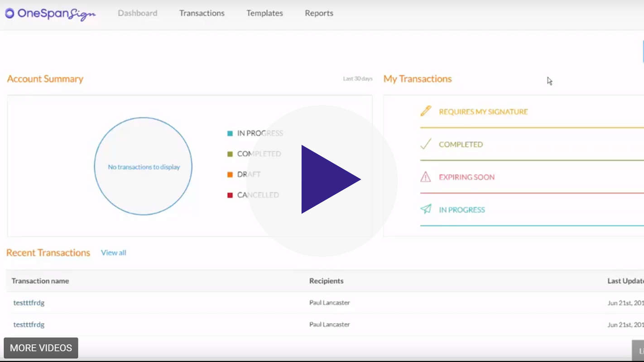Screen dimensions: 644x362
Task: Click the pencil icon for Requires My Signature
Action: click(426, 111)
